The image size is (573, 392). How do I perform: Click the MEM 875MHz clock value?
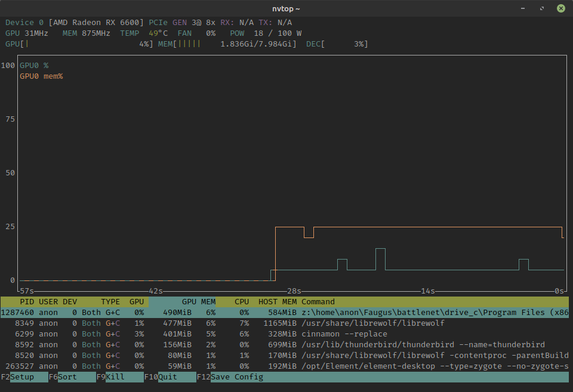pos(86,33)
